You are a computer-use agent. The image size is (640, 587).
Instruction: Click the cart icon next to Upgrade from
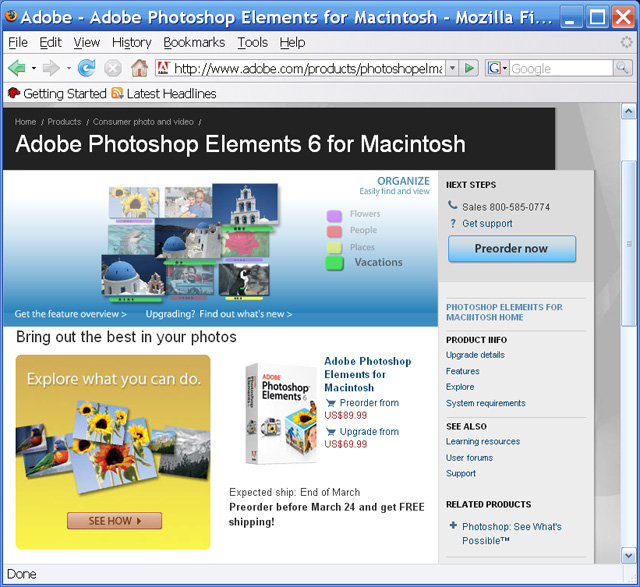[x=331, y=432]
